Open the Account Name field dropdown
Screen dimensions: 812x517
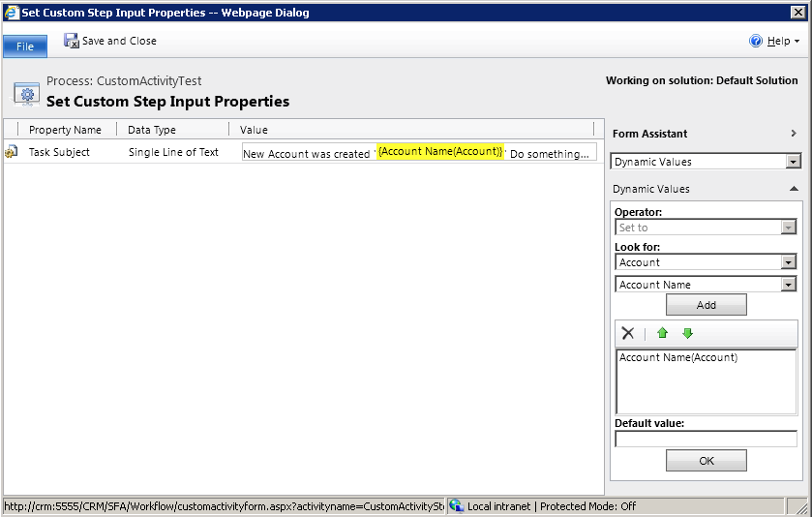click(788, 285)
